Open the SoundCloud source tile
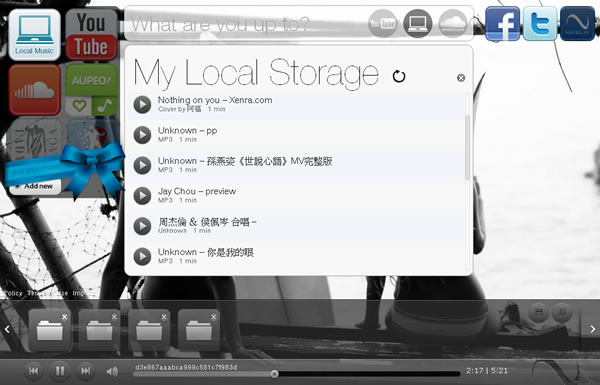 (x=34, y=90)
